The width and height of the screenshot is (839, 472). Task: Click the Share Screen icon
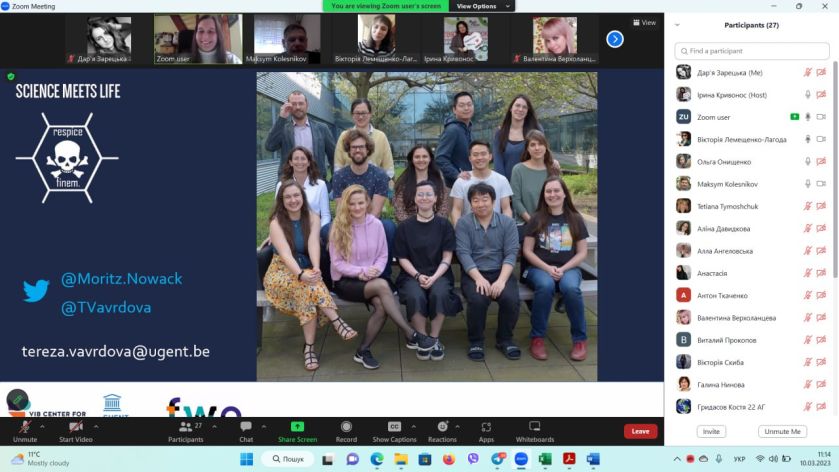click(297, 427)
